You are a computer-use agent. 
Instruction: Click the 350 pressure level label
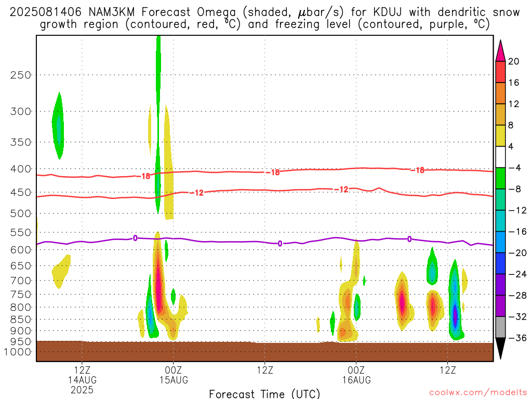(x=21, y=142)
